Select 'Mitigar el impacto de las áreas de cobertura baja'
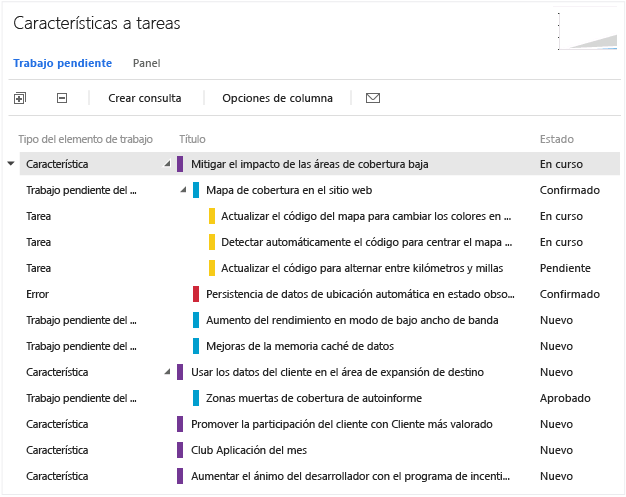Image resolution: width=626 pixels, height=497 pixels. pyautogui.click(x=309, y=164)
